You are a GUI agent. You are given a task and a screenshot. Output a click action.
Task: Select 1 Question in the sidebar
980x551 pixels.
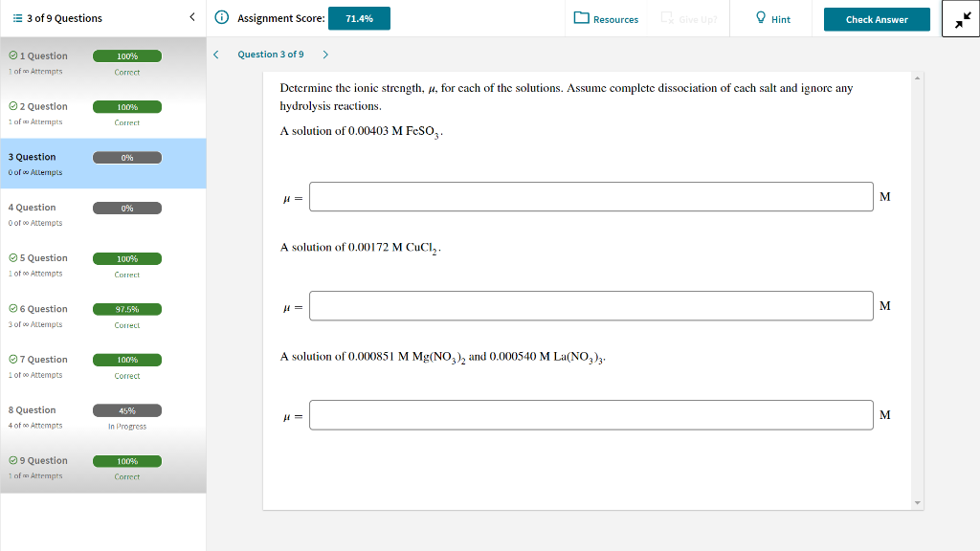[x=103, y=62]
